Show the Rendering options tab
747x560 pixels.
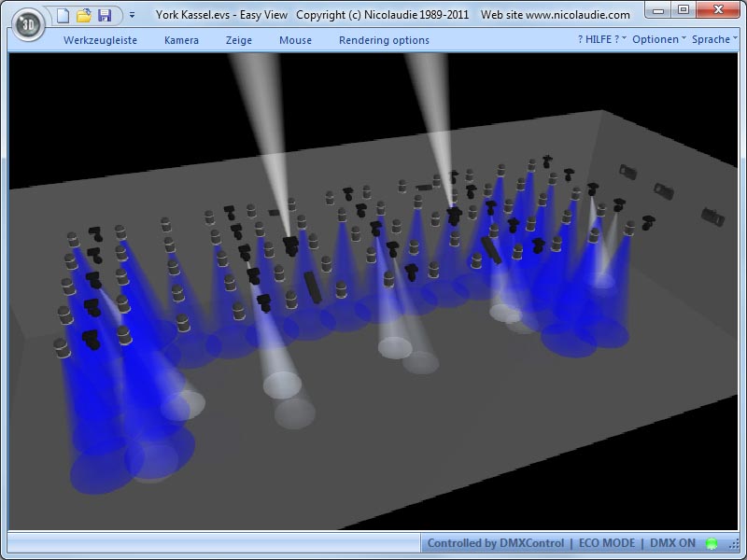click(x=384, y=40)
